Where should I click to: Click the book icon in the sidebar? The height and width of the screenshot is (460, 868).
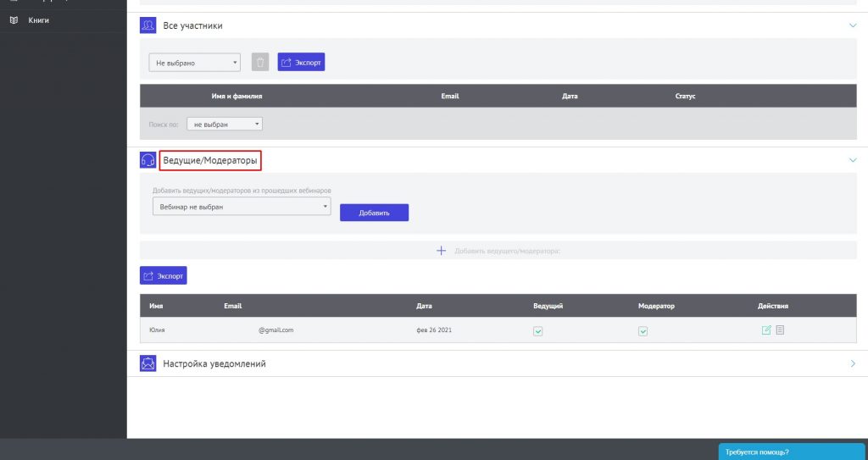click(x=14, y=19)
